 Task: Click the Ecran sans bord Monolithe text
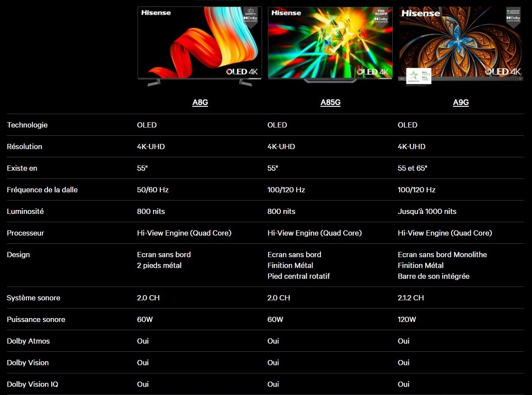click(442, 255)
